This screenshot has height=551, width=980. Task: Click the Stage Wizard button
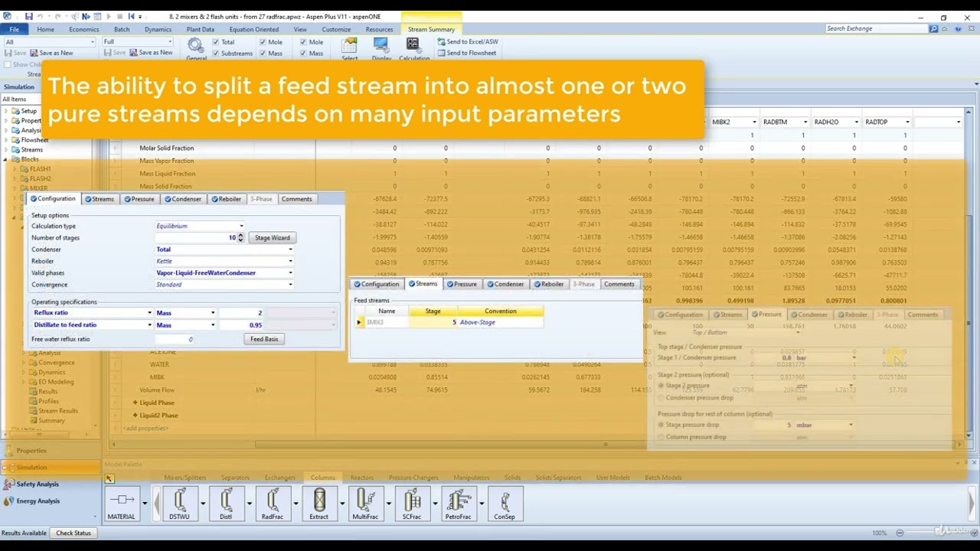tap(273, 238)
